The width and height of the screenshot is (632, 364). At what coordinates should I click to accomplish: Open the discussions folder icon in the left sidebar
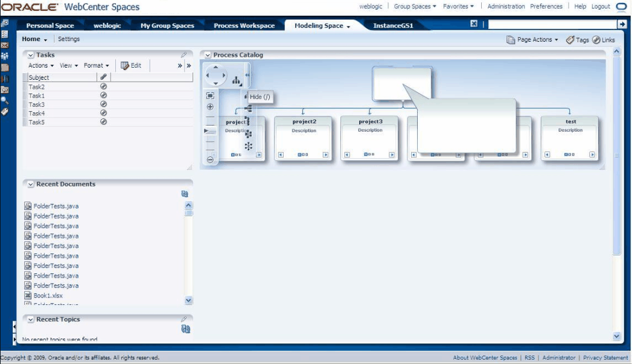5,89
